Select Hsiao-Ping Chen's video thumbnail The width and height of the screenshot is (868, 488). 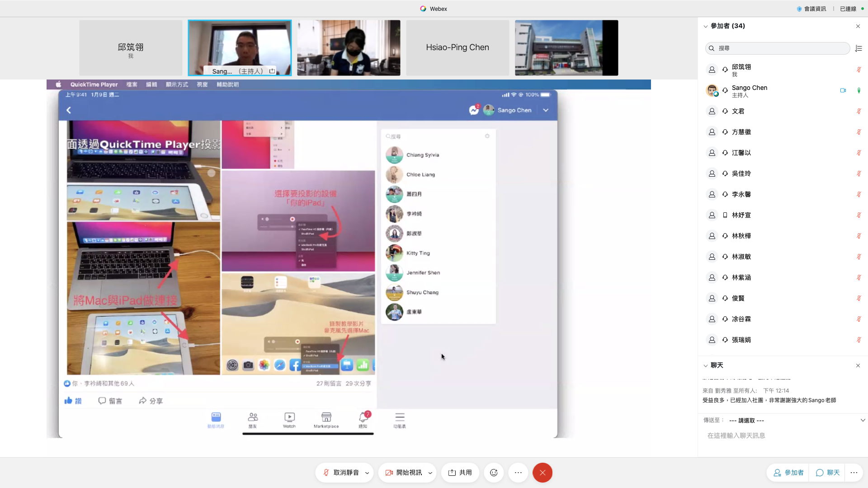coord(458,47)
